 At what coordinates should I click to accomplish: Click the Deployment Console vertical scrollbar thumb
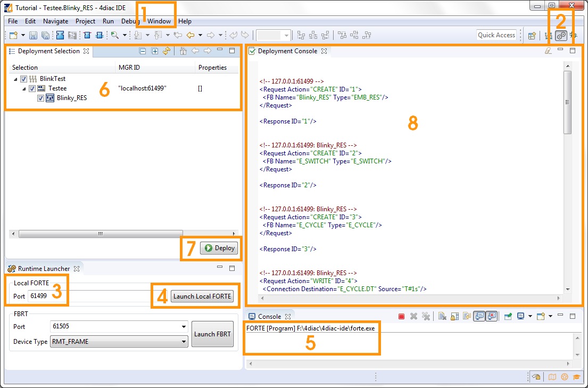(567, 101)
